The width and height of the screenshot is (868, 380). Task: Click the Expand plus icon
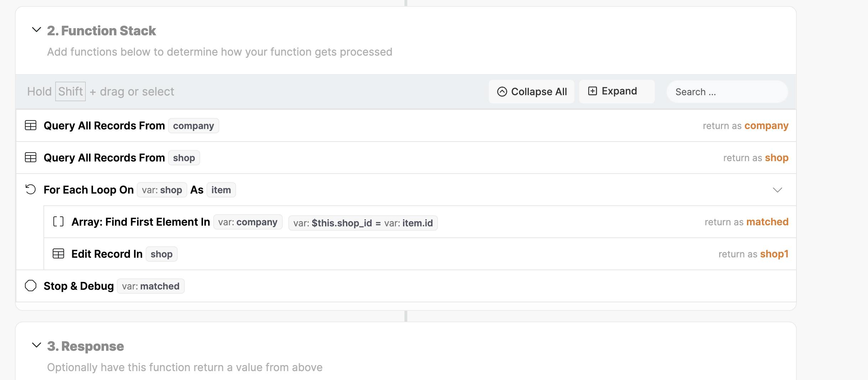coord(592,91)
